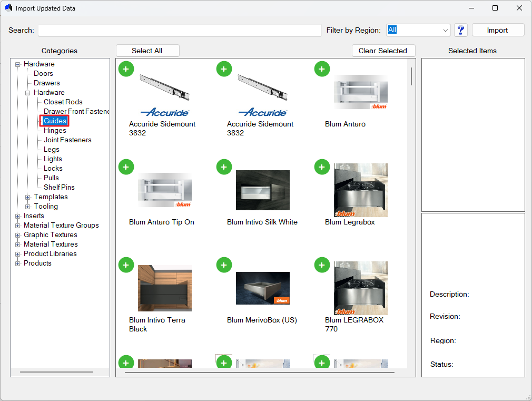532x401 pixels.
Task: Click green plus for Blum Antaro Tip On
Action: 126,167
